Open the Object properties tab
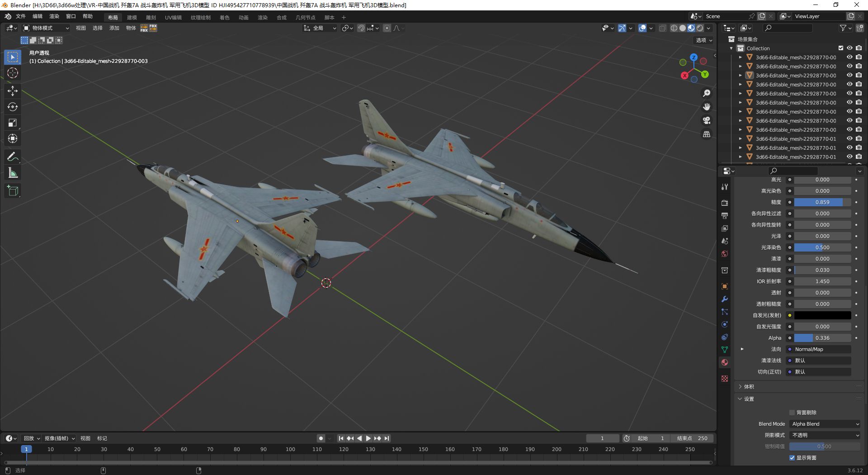868x475 pixels. (725, 286)
